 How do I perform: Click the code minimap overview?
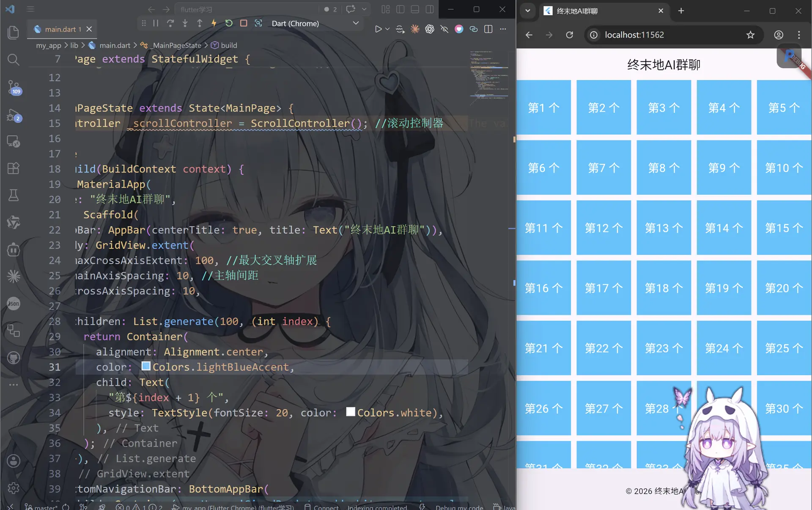click(x=489, y=75)
